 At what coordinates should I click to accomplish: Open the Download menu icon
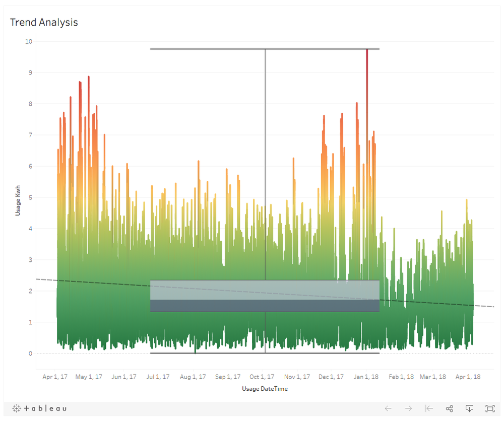pos(470,408)
